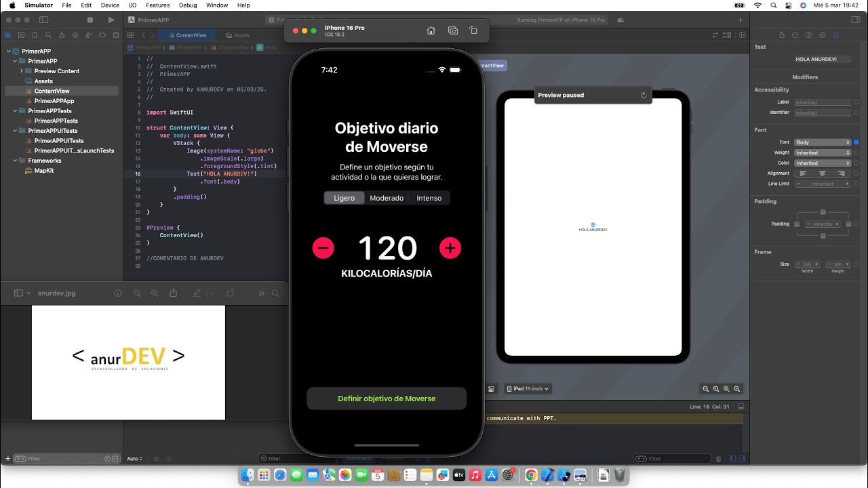Increase calories with the plus button
The width and height of the screenshot is (868, 488).
pos(450,248)
